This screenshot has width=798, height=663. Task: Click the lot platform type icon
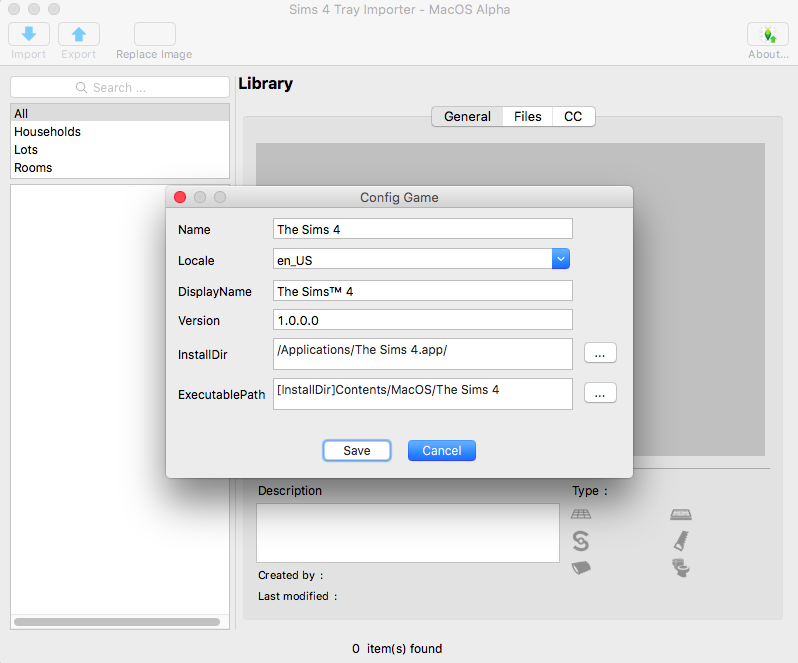pos(680,514)
